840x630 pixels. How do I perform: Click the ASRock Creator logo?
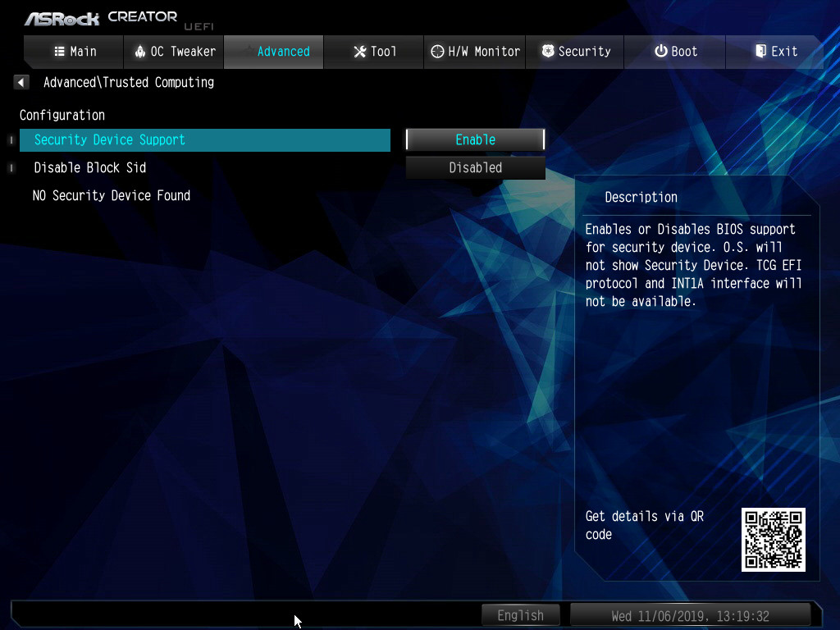point(100,17)
